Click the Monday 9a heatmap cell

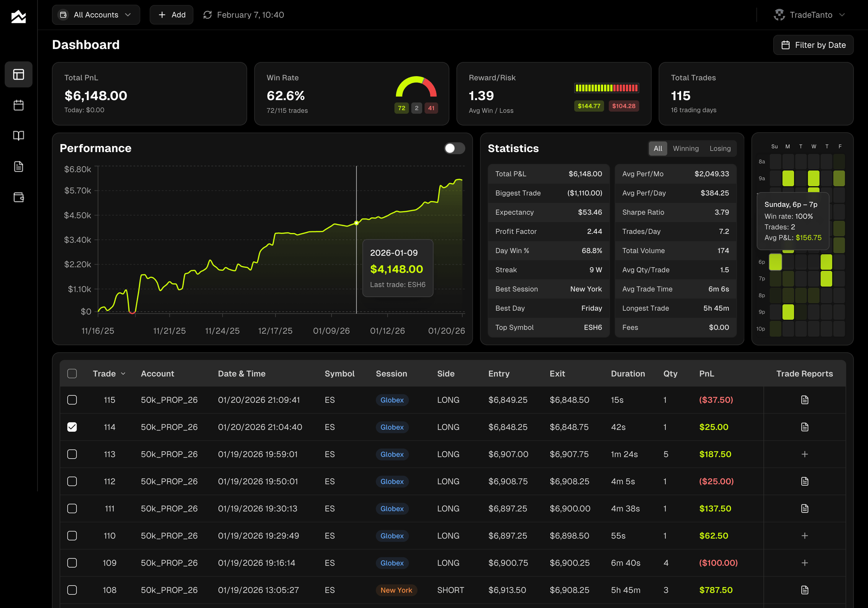(x=788, y=178)
